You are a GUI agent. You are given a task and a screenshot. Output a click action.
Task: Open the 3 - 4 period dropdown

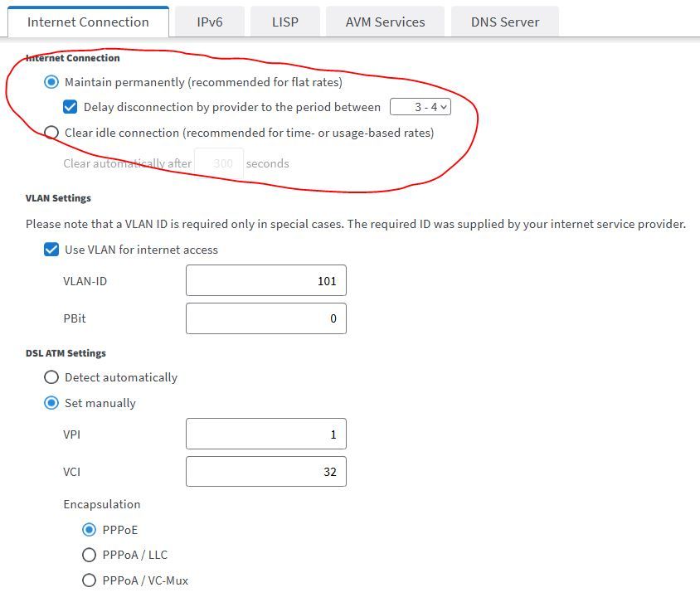[x=420, y=107]
